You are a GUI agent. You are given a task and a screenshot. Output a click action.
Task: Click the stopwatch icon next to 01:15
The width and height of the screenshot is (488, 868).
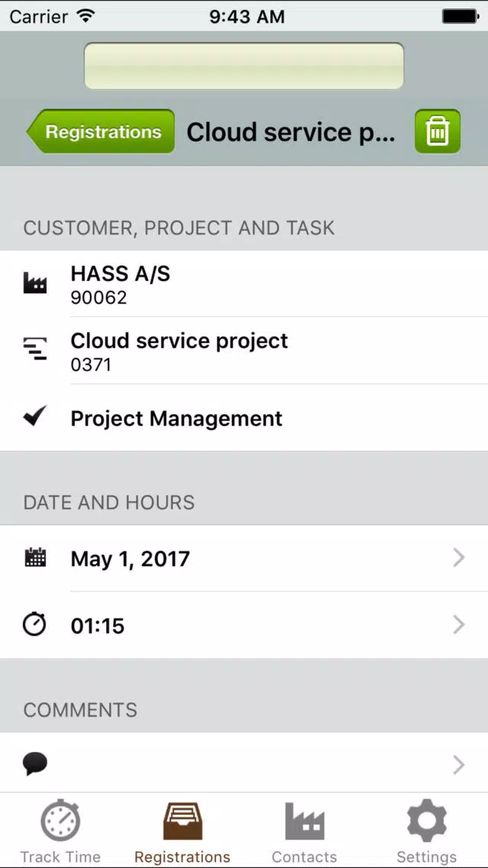[x=34, y=624]
